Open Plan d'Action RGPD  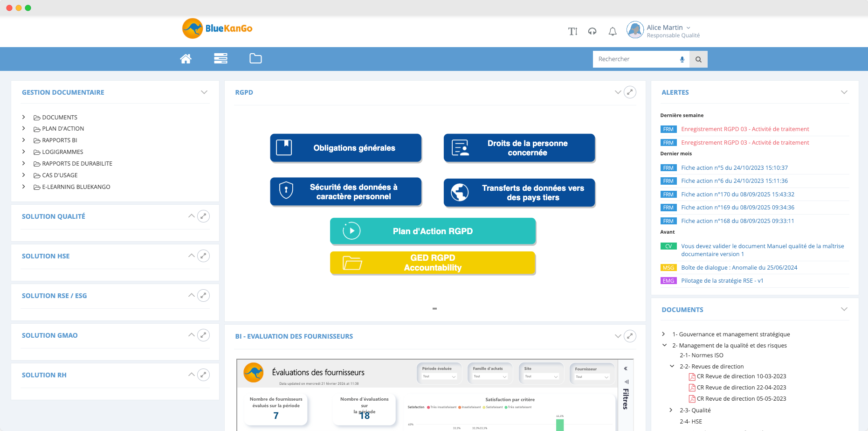pos(433,231)
